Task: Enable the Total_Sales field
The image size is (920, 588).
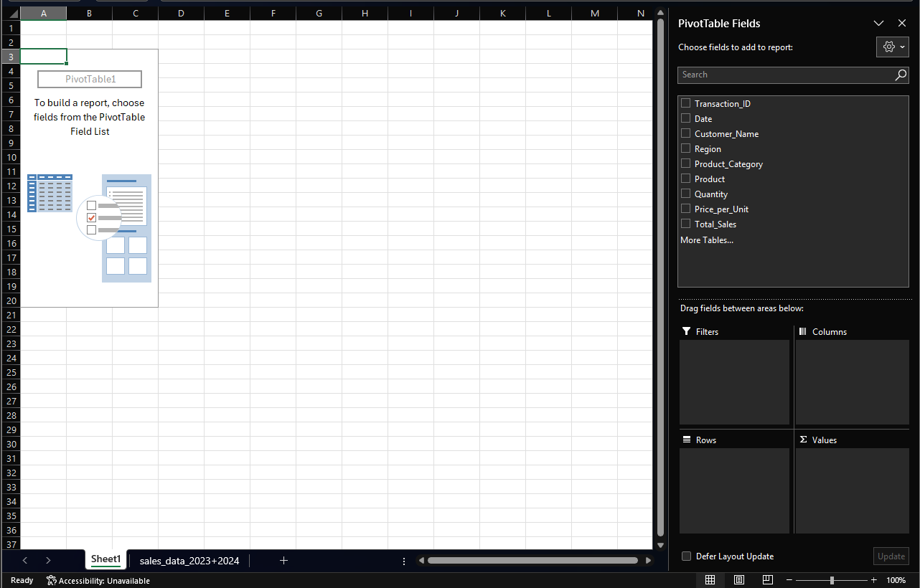Action: point(685,224)
